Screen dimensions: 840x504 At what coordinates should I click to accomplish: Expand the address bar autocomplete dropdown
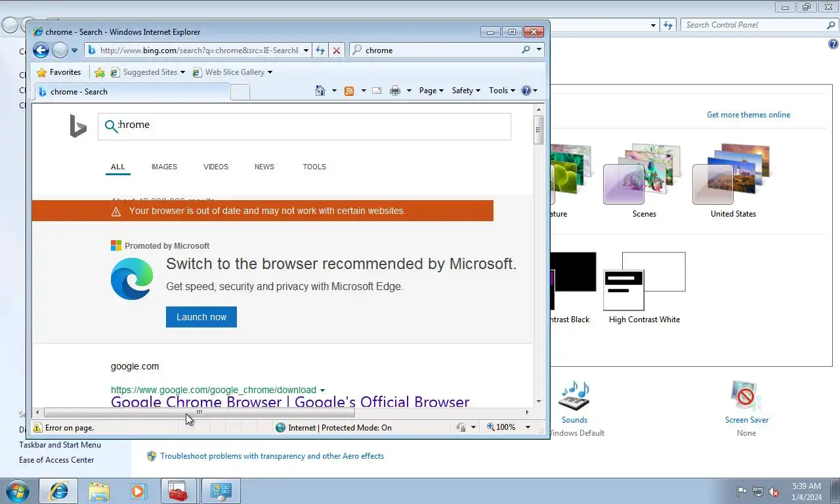pos(306,51)
